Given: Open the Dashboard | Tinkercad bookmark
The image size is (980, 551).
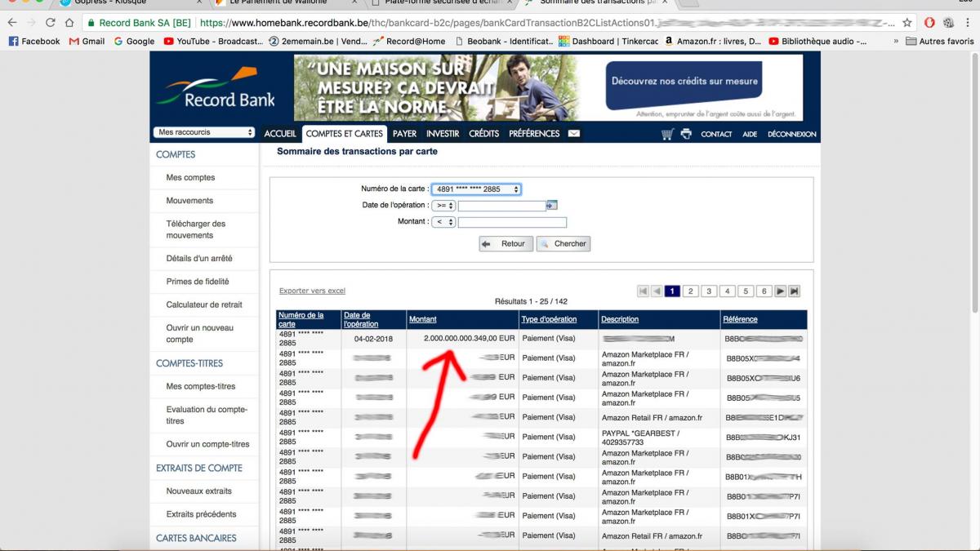Looking at the screenshot, I should [608, 41].
